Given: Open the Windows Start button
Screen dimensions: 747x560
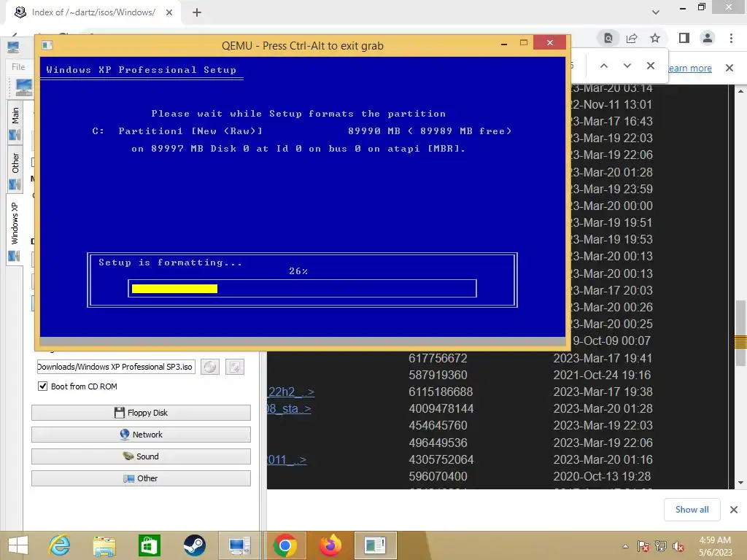Looking at the screenshot, I should [18, 545].
